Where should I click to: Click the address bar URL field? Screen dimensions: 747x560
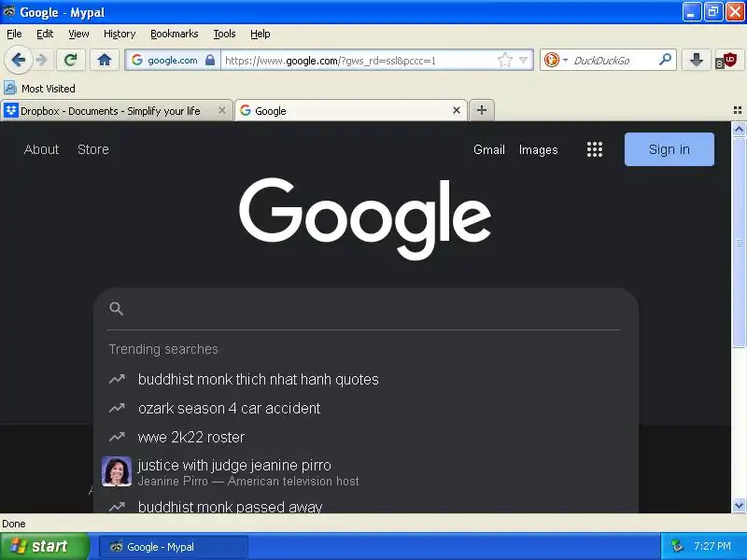tap(358, 61)
